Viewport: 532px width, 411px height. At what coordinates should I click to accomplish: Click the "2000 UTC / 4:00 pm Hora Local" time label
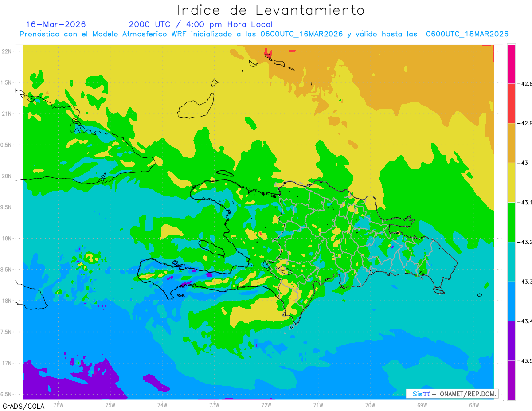[x=201, y=24]
